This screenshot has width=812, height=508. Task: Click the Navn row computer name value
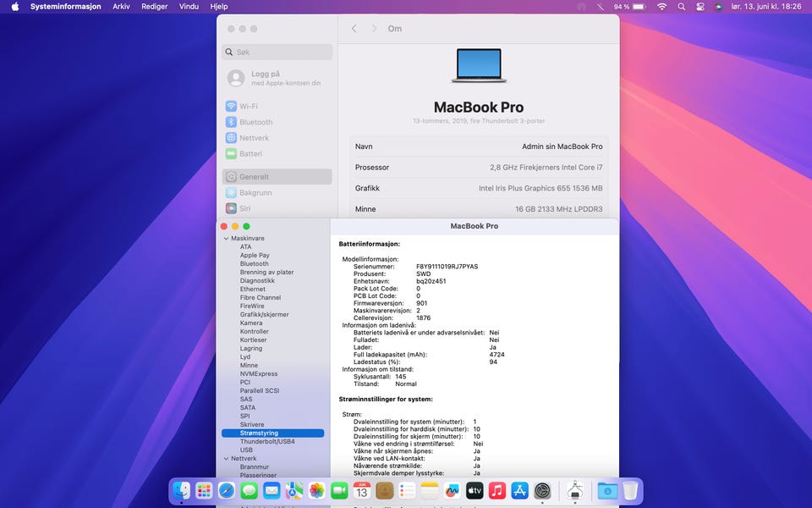pos(562,146)
